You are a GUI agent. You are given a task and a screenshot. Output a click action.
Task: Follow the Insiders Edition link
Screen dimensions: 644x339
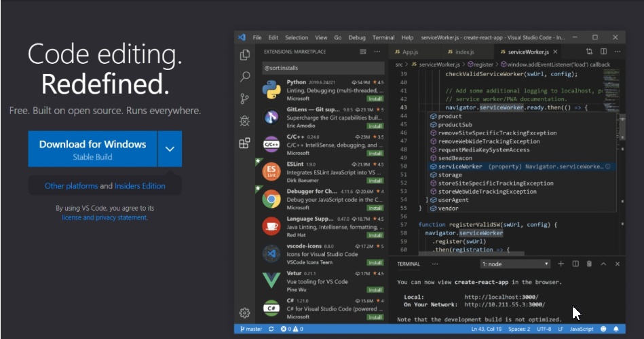coord(140,186)
